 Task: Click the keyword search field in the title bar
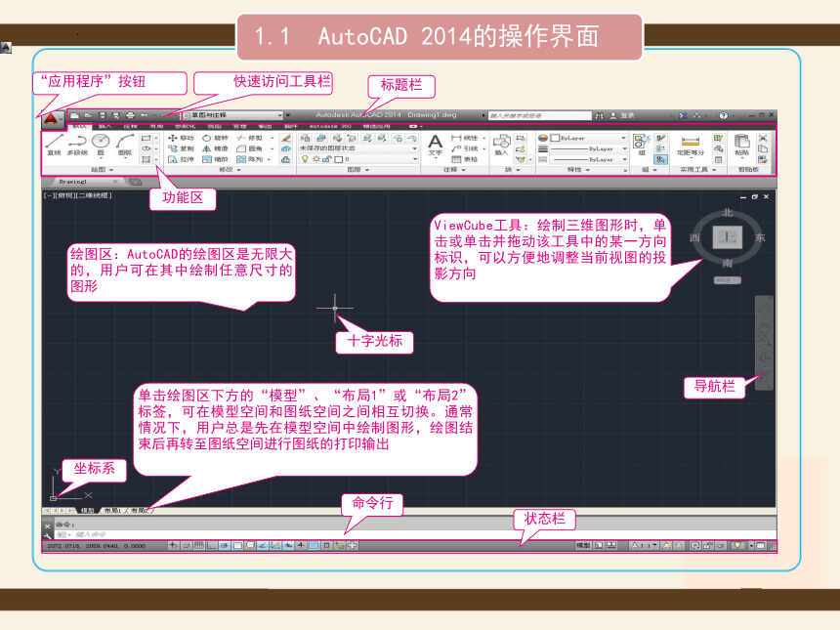pos(539,115)
